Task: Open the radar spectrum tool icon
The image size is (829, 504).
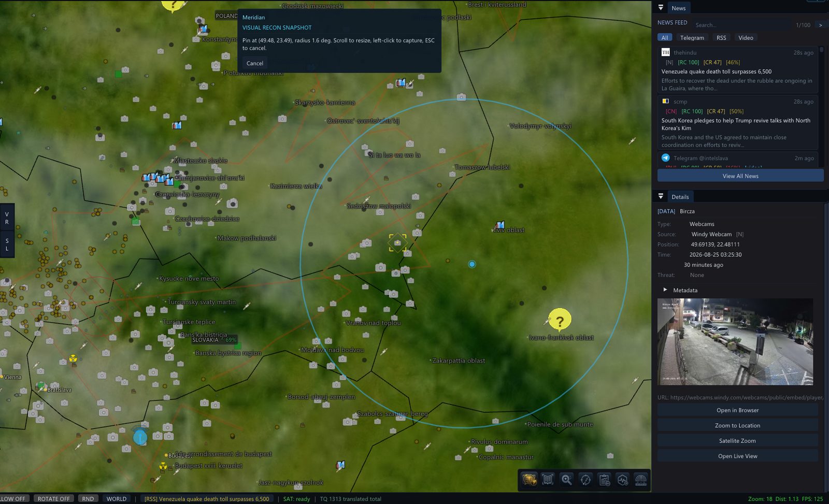Action: click(641, 480)
